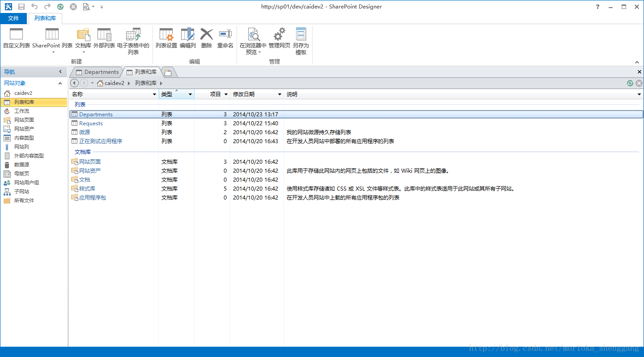Close the current tab with the X
The image size is (644, 357).
(640, 72)
